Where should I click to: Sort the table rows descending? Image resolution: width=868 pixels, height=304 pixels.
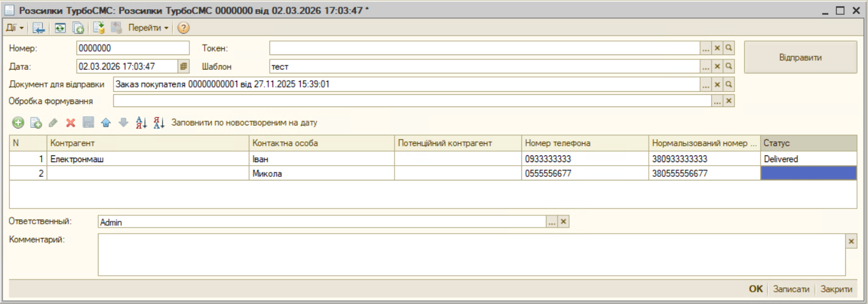tap(159, 123)
